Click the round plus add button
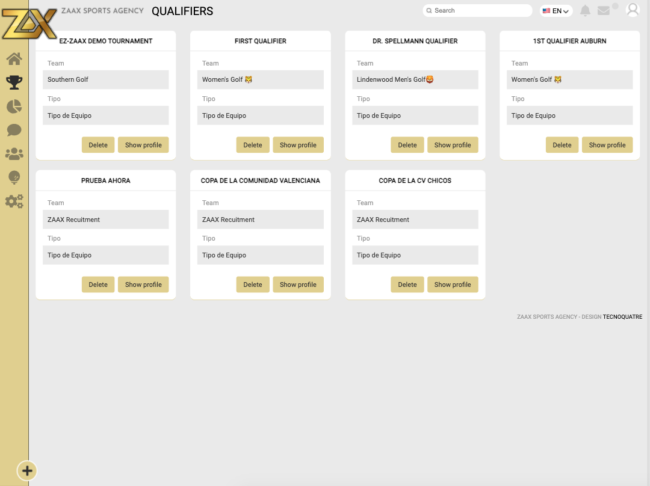The height and width of the screenshot is (486, 650). coord(27,471)
